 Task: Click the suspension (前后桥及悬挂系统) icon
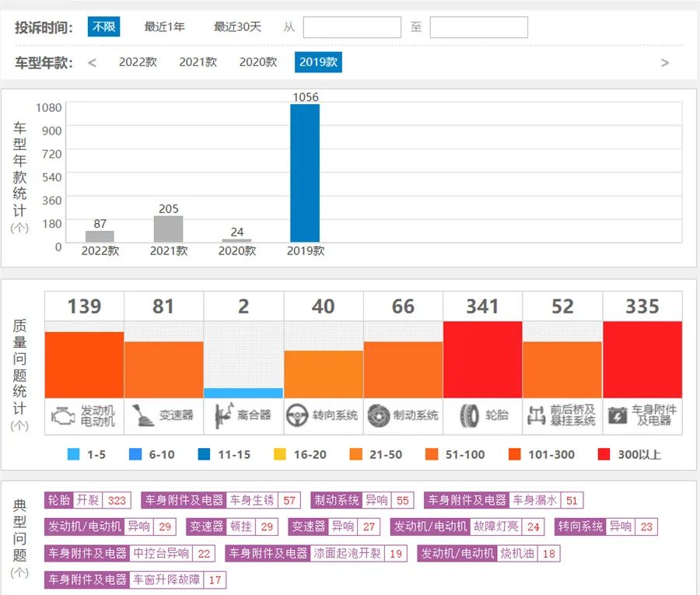pyautogui.click(x=537, y=415)
